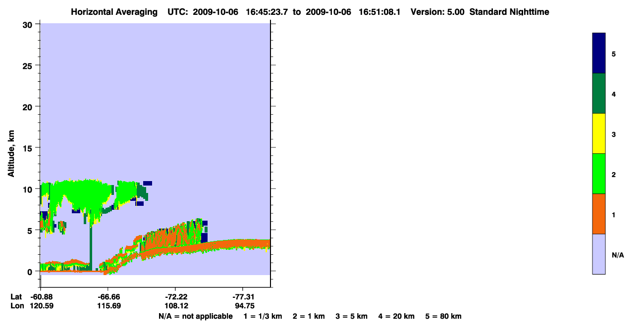Click the latitude value -60.88

click(x=40, y=297)
